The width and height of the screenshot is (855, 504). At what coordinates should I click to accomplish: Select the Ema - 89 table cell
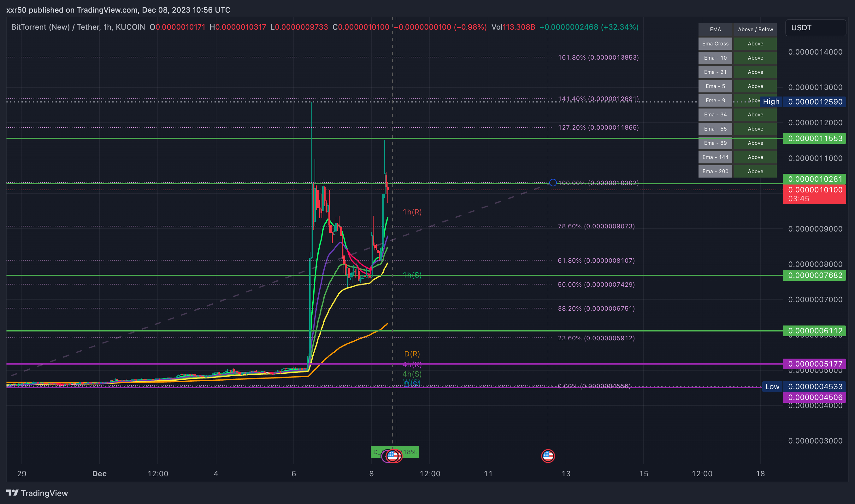click(x=715, y=143)
